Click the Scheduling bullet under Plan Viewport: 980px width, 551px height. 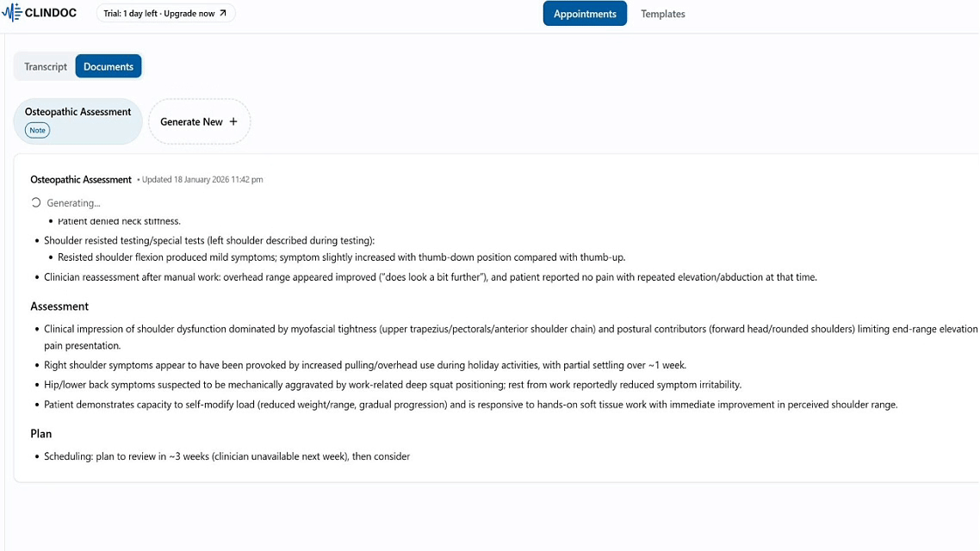pos(226,456)
